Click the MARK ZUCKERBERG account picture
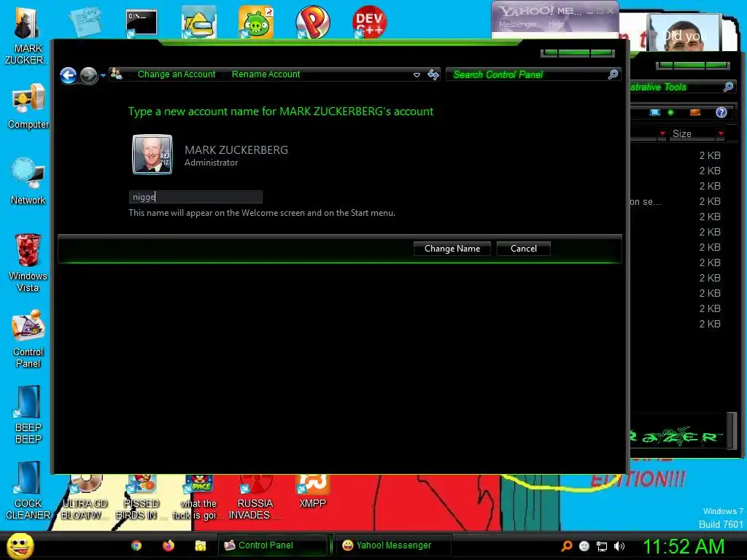This screenshot has height=560, width=747. (152, 155)
